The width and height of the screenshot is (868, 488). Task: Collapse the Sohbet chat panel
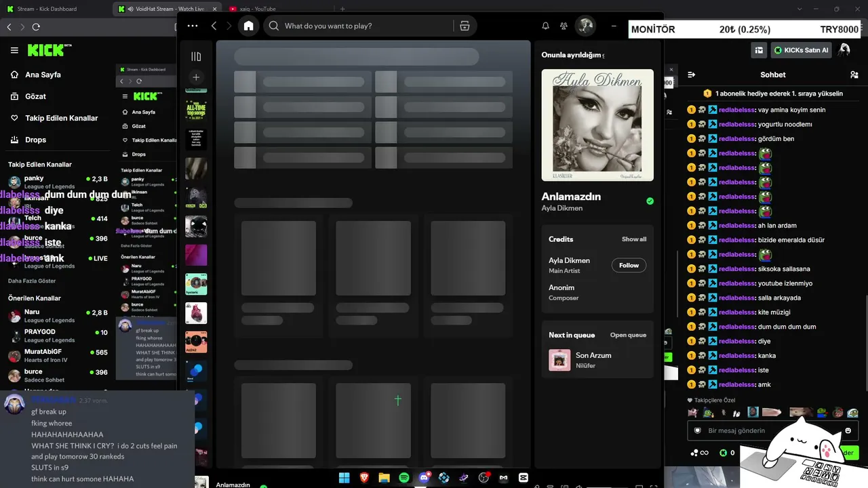coord(691,75)
